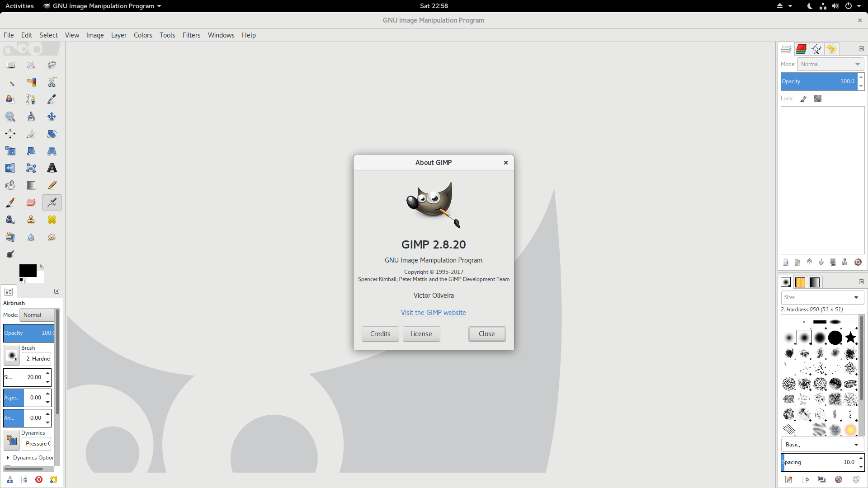Swap foreground and background colors
The height and width of the screenshot is (488, 868).
click(41, 267)
